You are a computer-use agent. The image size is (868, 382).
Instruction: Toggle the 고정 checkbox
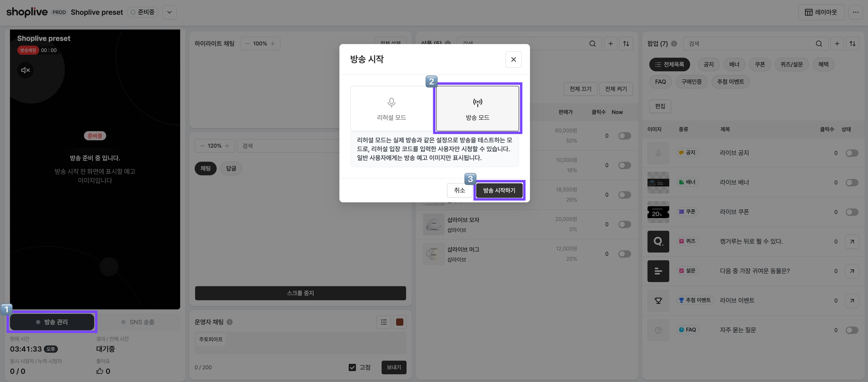coord(352,367)
